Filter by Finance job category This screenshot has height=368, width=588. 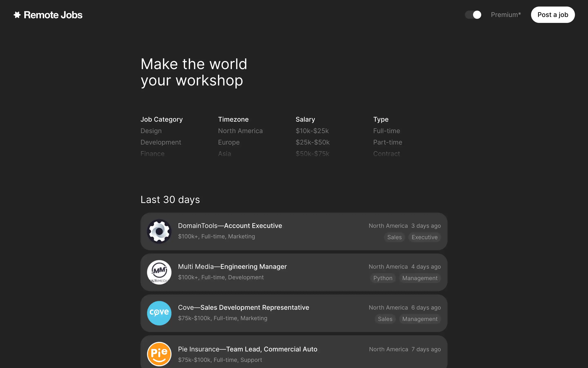click(x=152, y=154)
